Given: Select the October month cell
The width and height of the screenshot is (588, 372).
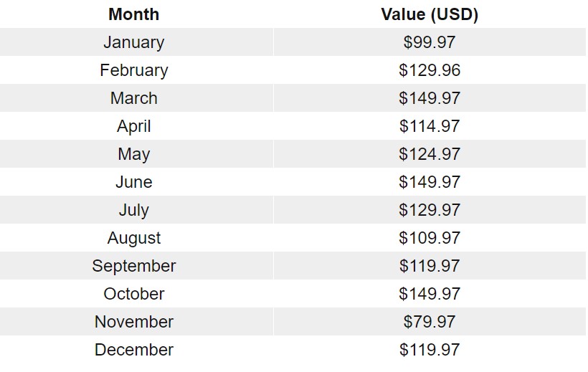Looking at the screenshot, I should 134,294.
